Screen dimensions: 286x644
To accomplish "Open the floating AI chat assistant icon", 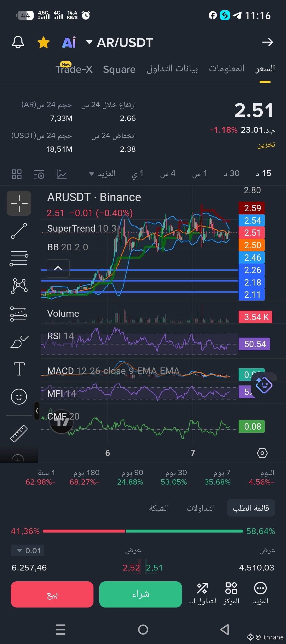I will (264, 385).
